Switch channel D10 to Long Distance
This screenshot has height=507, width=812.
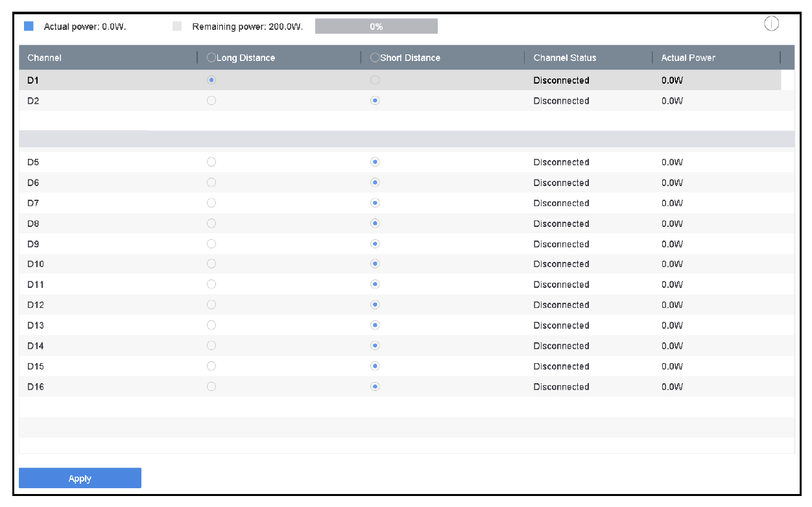(211, 264)
